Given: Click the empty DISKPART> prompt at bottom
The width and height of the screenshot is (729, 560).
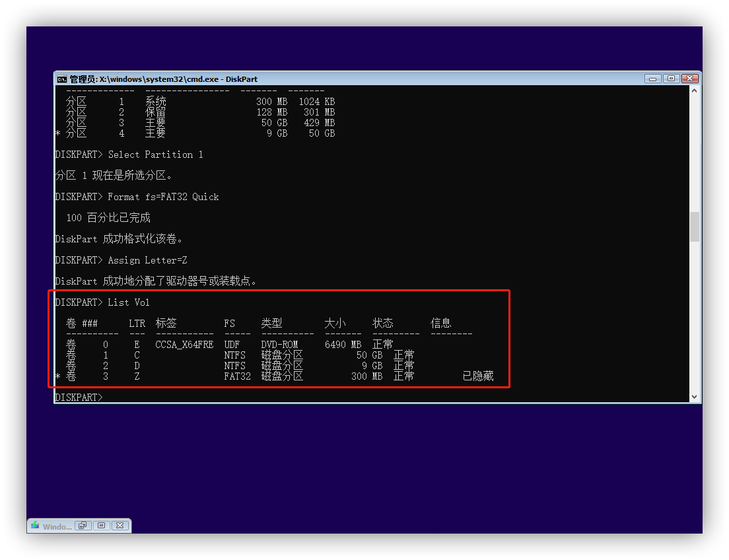Looking at the screenshot, I should tap(79, 398).
